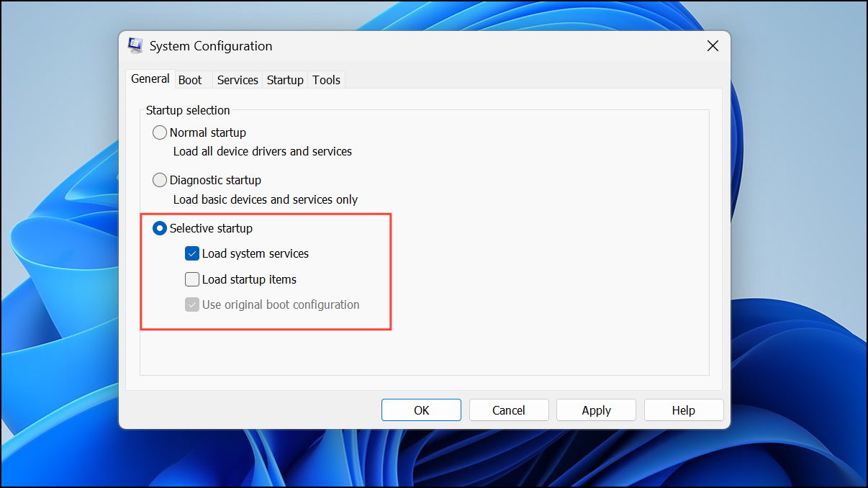The width and height of the screenshot is (868, 488).
Task: Close the System Configuration window
Action: click(713, 46)
